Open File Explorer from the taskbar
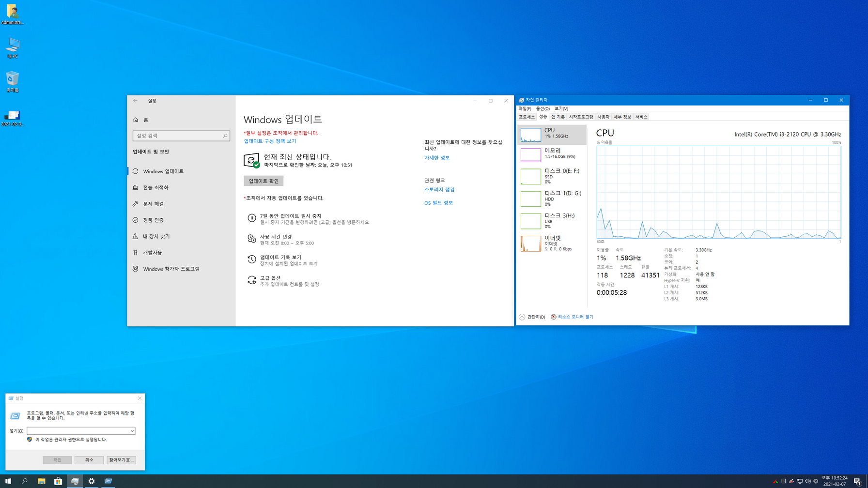This screenshot has height=488, width=868. tap(42, 481)
